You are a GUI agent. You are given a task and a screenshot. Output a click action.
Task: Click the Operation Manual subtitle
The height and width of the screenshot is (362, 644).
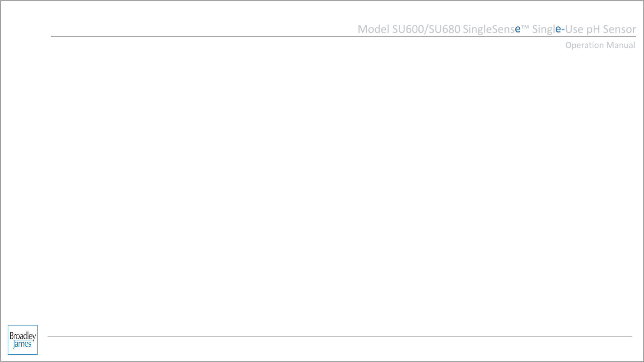(x=600, y=45)
